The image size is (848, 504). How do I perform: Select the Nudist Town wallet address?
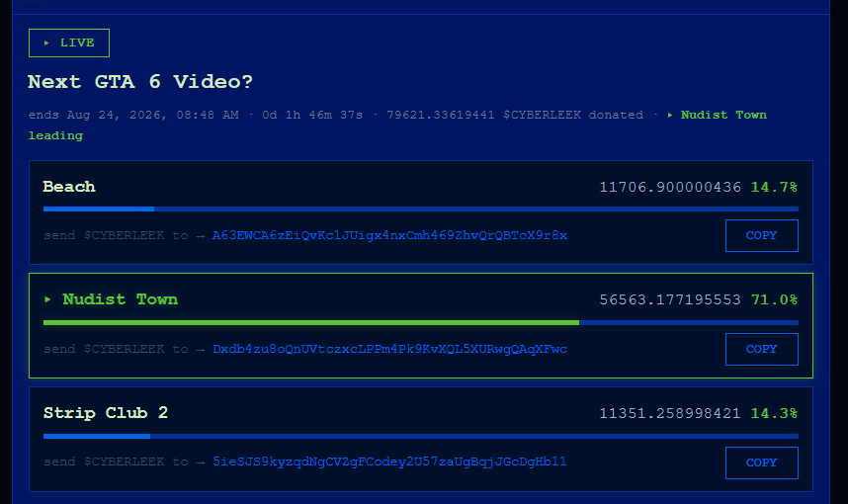(389, 349)
